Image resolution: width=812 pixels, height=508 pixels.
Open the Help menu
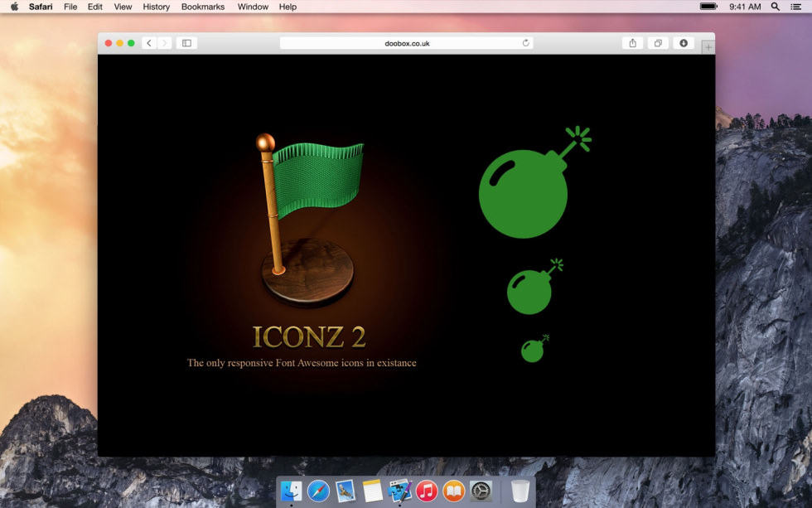[x=288, y=7]
